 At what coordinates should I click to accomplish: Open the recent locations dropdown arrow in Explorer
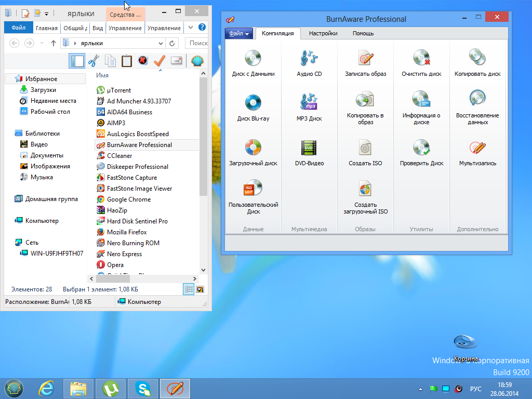(42, 43)
